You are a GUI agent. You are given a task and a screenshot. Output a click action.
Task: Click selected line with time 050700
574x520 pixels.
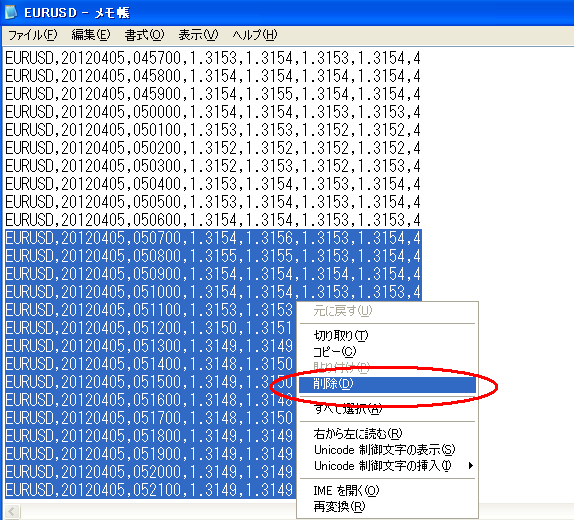(x=213, y=238)
